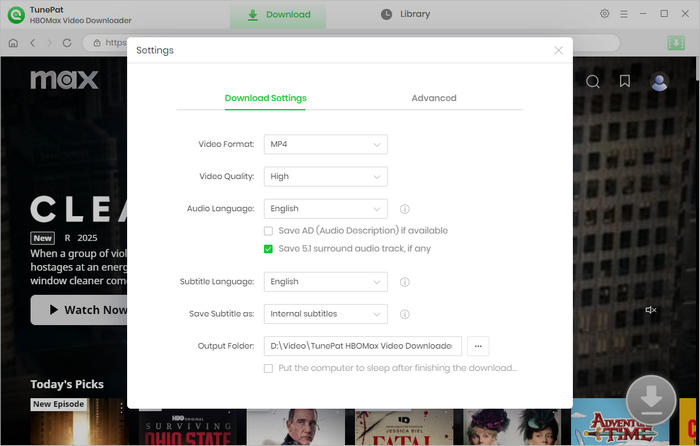Viewport: 700px width, 446px height.
Task: Navigate forward with the right arrow
Action: (50, 43)
